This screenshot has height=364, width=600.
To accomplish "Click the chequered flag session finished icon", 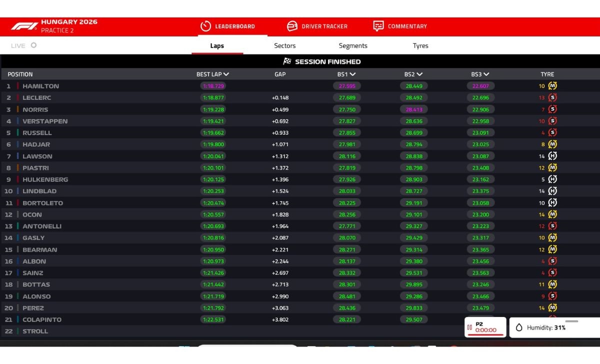I will pyautogui.click(x=287, y=61).
